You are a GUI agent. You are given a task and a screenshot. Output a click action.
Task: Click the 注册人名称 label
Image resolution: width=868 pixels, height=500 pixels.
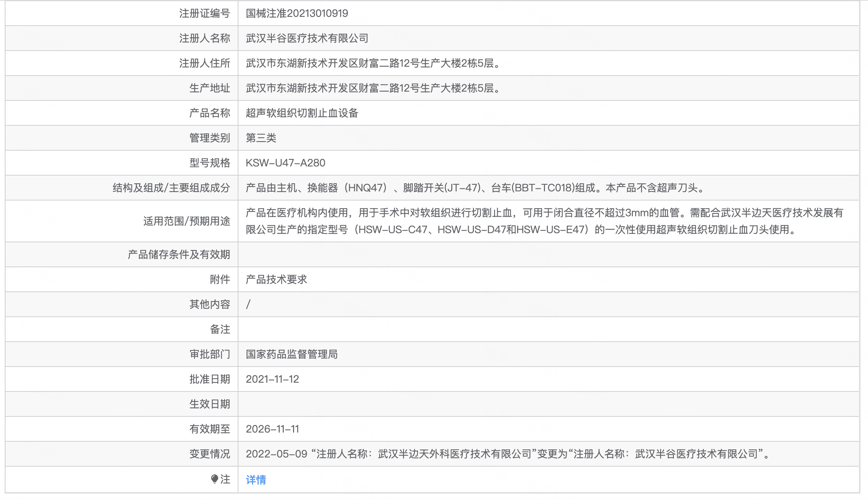204,38
